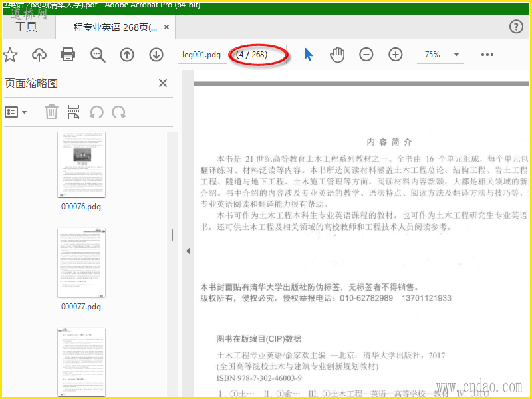Print the document with printer icon

68,55
